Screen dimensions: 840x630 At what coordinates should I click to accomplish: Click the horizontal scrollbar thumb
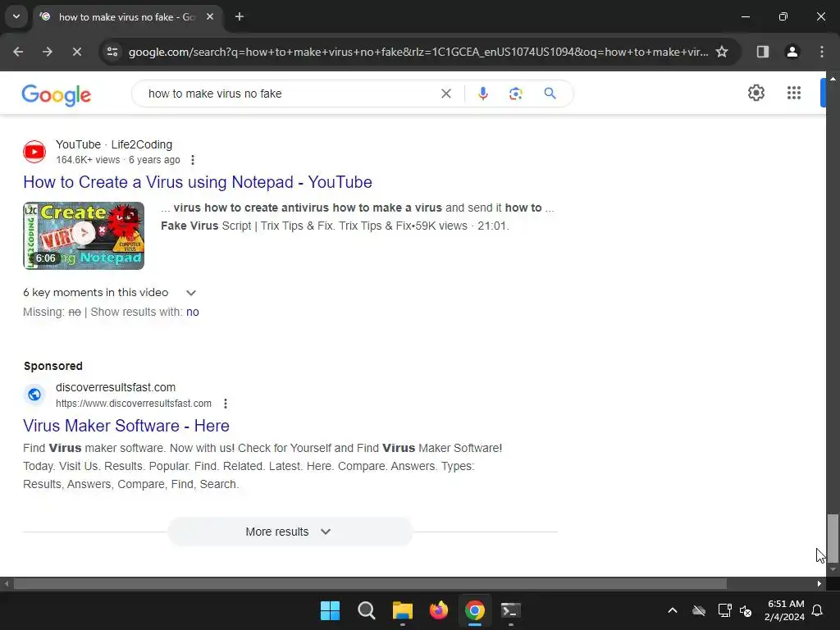pos(370,583)
